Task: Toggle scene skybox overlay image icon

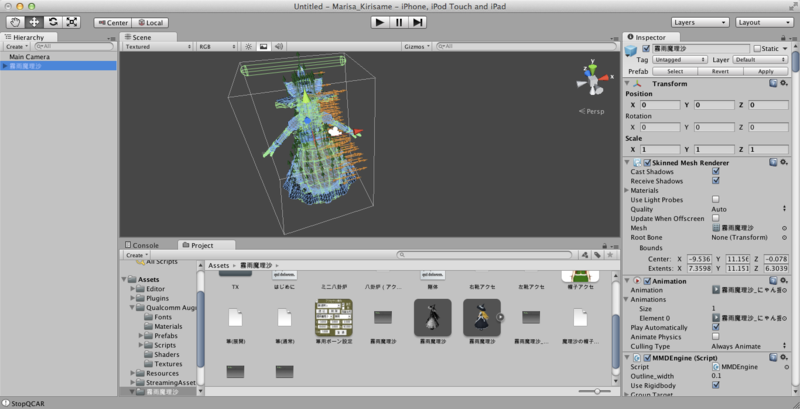Action: click(263, 46)
